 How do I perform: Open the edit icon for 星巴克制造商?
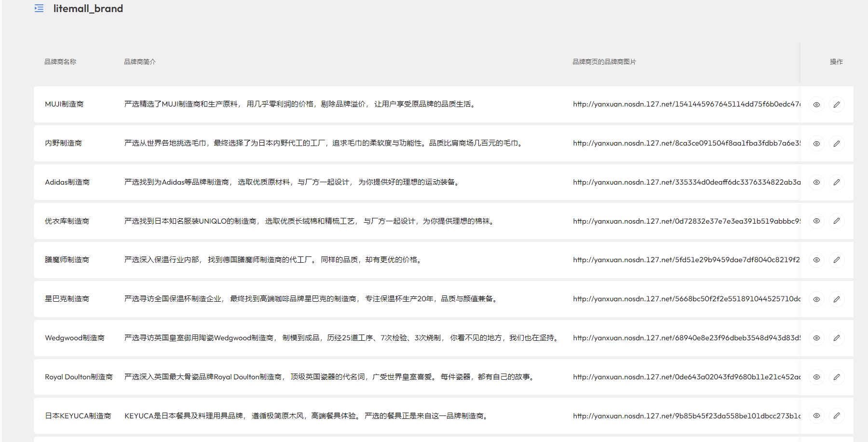(837, 299)
